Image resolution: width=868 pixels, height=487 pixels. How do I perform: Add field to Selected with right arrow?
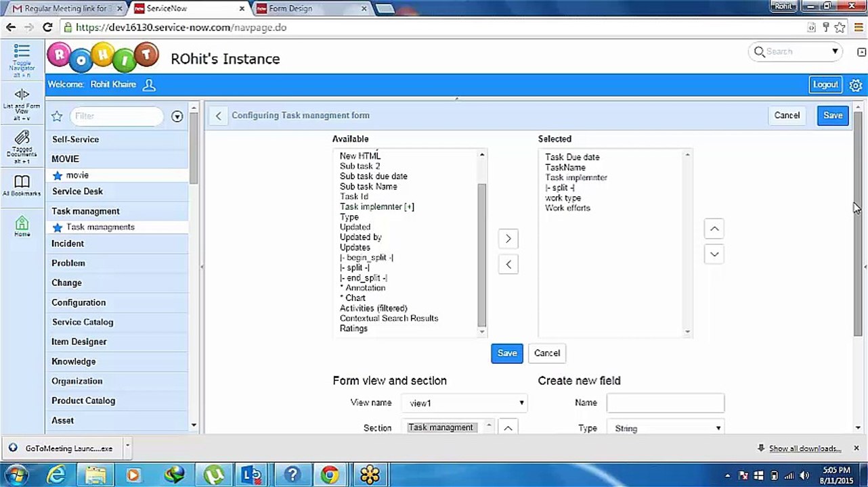click(508, 239)
